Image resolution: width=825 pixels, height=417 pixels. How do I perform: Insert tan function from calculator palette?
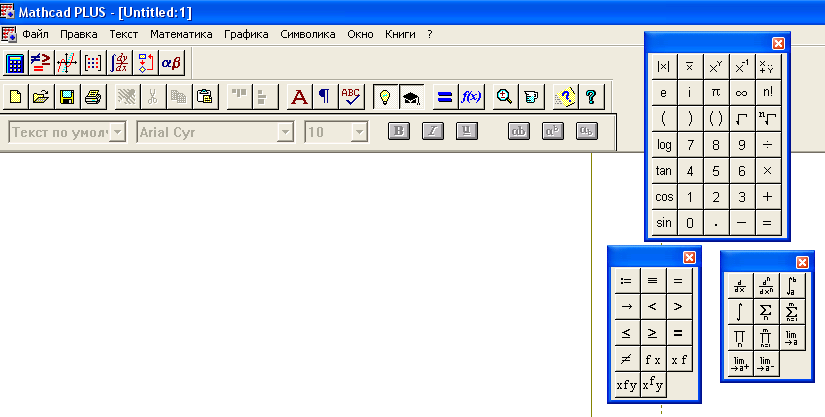(x=664, y=170)
